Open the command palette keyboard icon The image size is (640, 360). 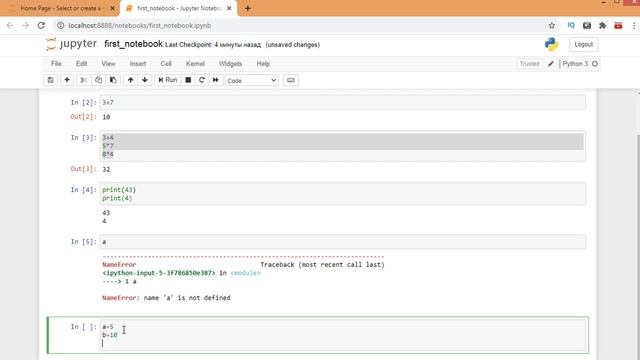[x=291, y=80]
